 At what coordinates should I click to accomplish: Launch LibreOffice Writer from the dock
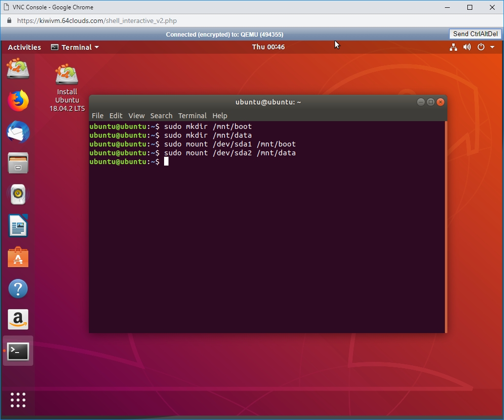(x=18, y=226)
